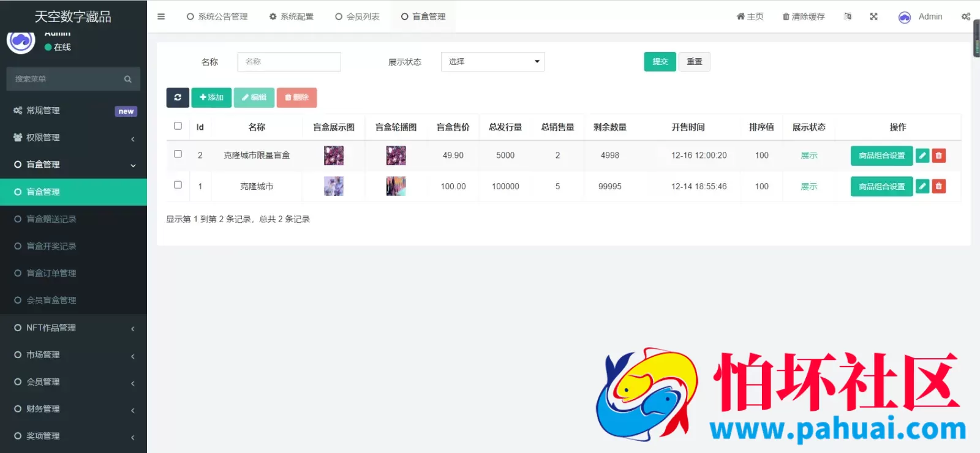The image size is (980, 453).
Task: Toggle fullscreen mode icon
Action: 874,17
